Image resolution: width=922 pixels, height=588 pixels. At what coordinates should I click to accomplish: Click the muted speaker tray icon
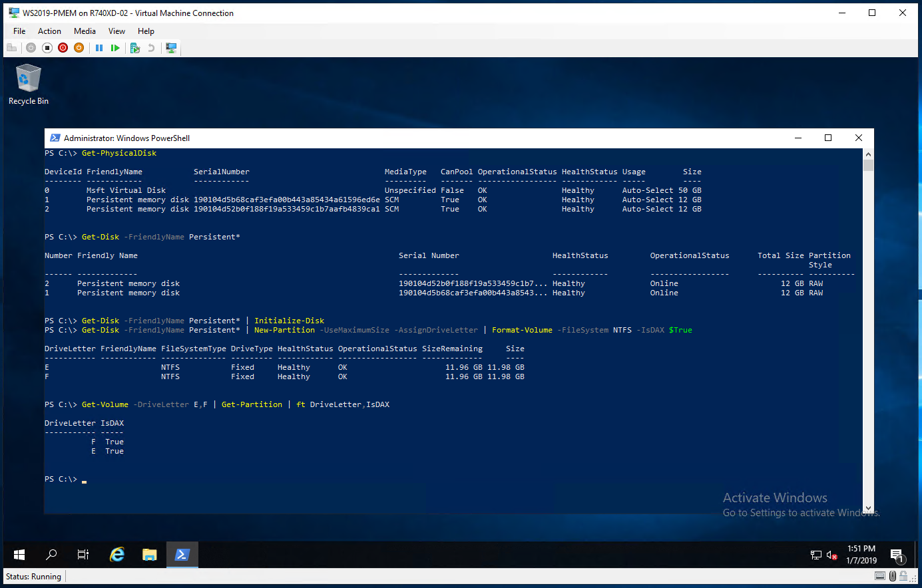(x=831, y=555)
